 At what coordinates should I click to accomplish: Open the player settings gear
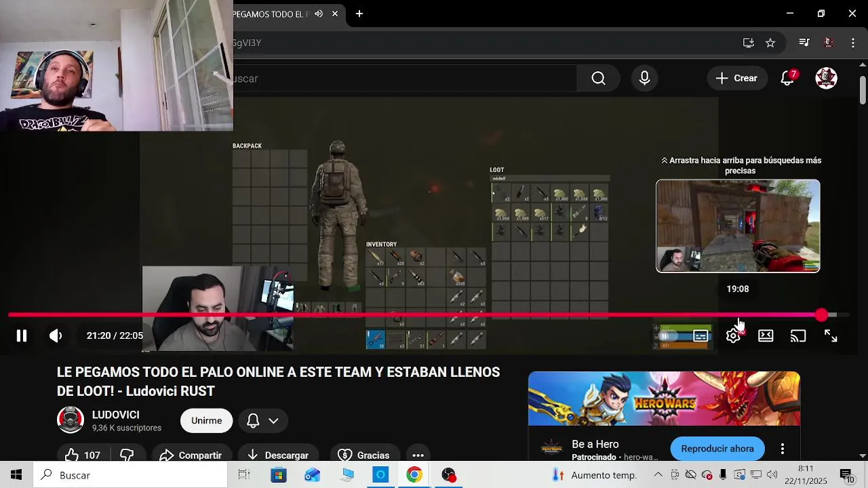tap(733, 335)
